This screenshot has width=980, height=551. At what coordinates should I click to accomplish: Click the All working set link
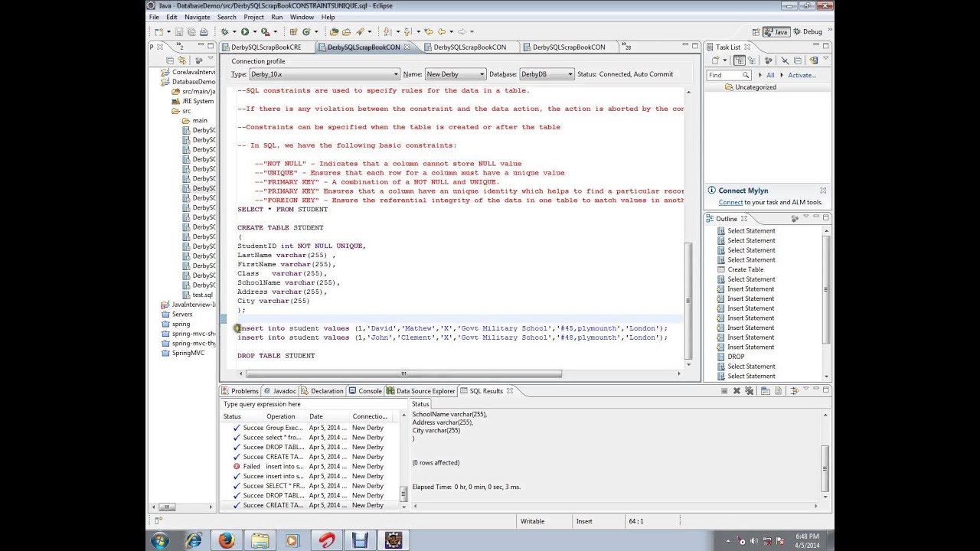coord(770,75)
